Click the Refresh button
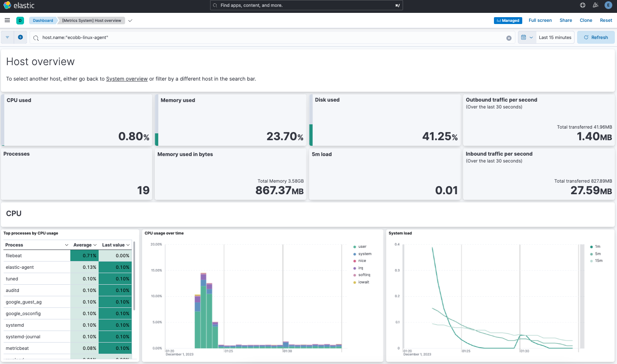617x364 pixels. (x=596, y=37)
